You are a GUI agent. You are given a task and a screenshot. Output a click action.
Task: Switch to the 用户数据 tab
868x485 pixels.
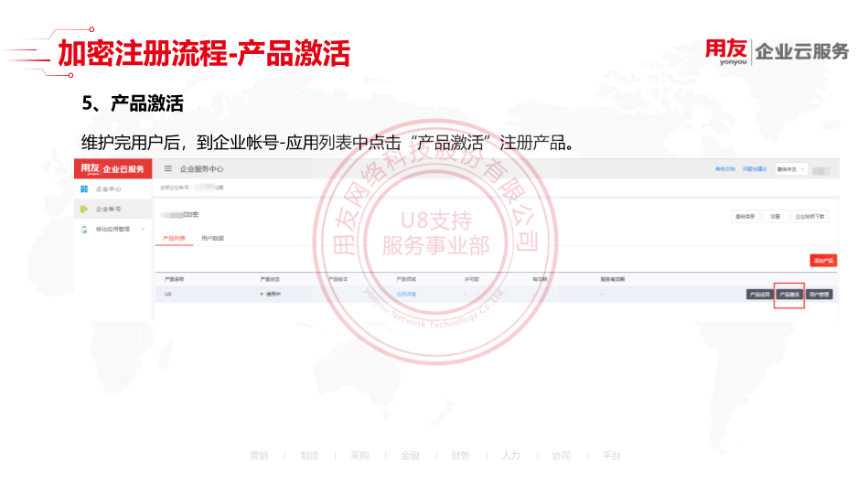coord(212,238)
